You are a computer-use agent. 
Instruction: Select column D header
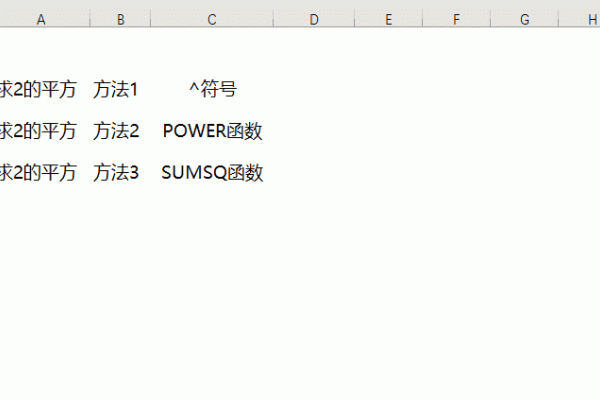point(314,19)
